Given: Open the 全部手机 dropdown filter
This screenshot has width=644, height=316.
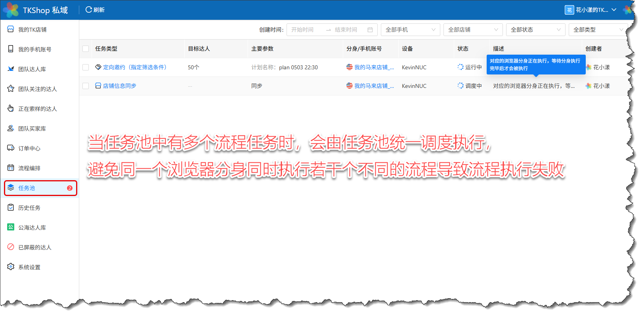Looking at the screenshot, I should coord(411,30).
